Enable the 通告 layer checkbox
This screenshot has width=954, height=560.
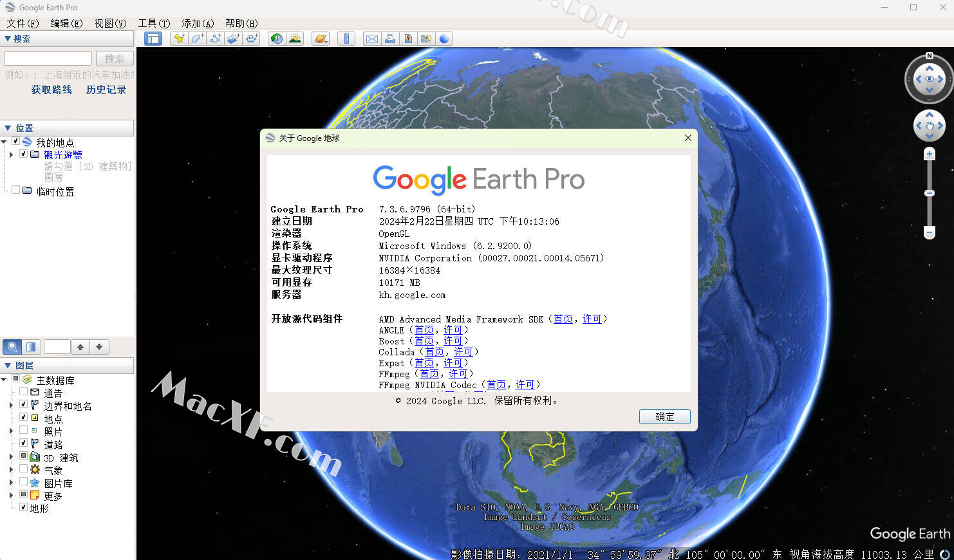24,391
